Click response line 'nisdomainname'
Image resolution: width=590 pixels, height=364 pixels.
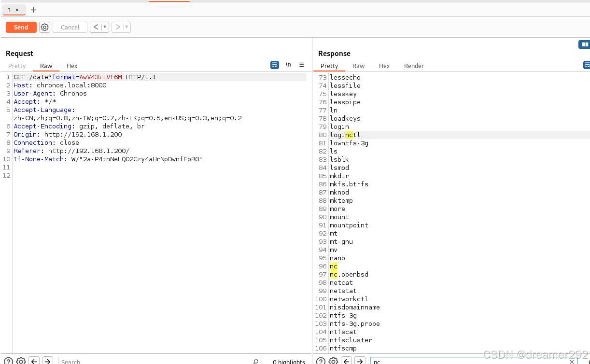pyautogui.click(x=355, y=307)
